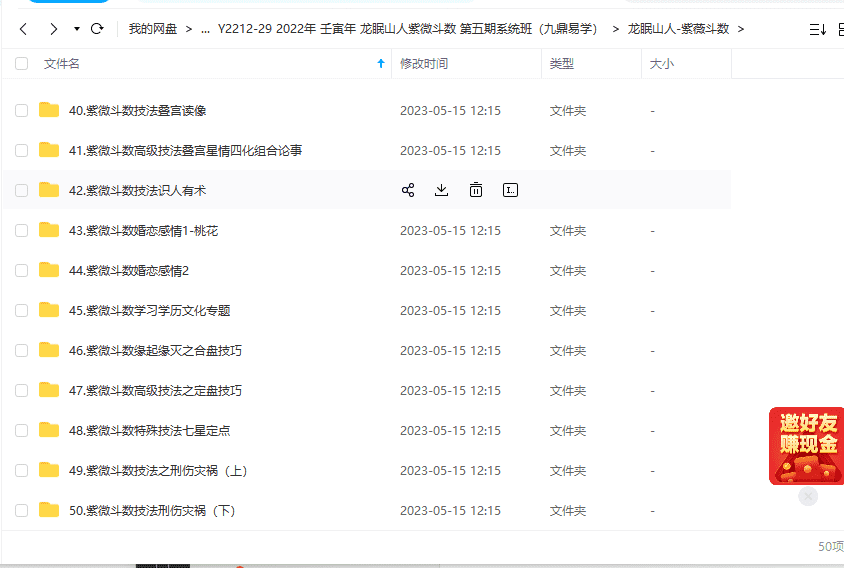The image size is (844, 568).
Task: Toggle the select-all checkbox in header
Action: coord(22,64)
